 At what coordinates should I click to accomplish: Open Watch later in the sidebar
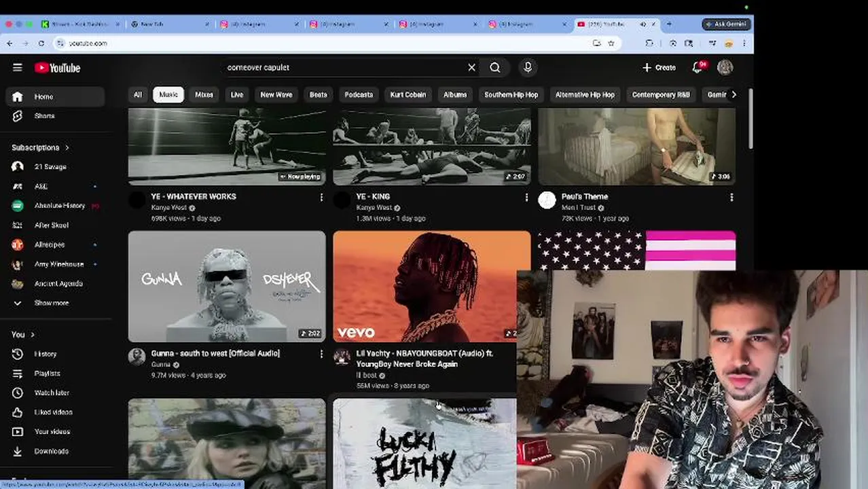point(56,393)
